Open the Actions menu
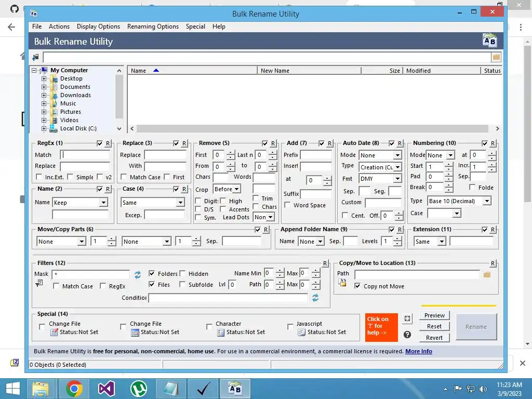Screen dimensions: 532x399 (59, 26)
